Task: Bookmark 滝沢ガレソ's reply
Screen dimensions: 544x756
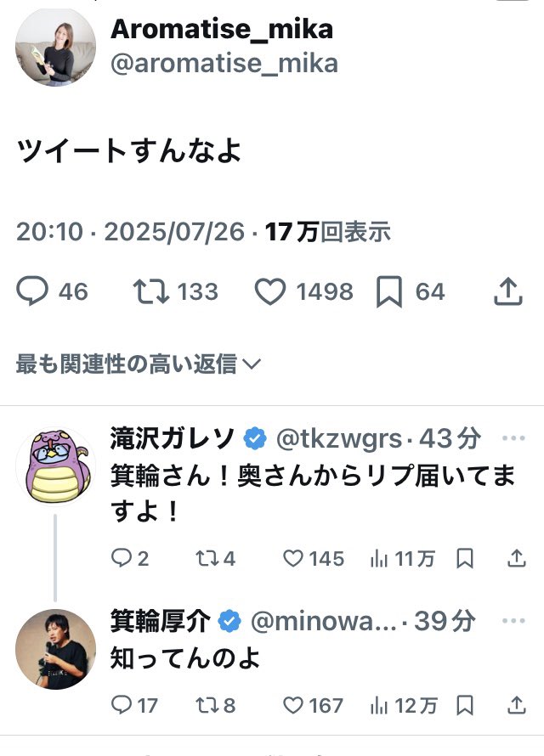Action: (465, 558)
